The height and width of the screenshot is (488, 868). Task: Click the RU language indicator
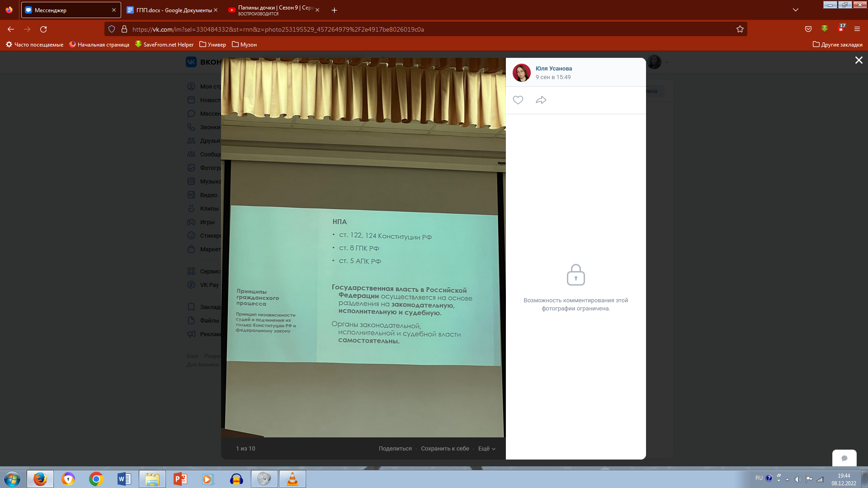pyautogui.click(x=759, y=478)
